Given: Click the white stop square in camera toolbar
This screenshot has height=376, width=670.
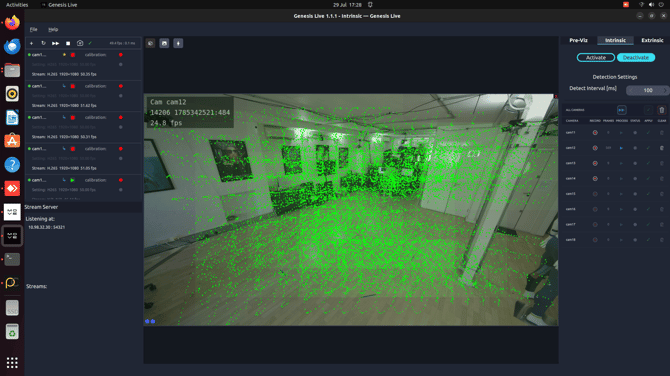Looking at the screenshot, I should pos(68,43).
